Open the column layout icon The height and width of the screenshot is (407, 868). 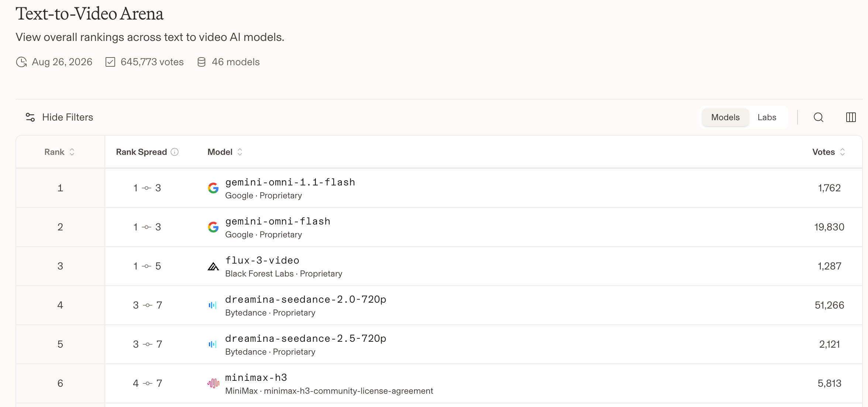(851, 117)
